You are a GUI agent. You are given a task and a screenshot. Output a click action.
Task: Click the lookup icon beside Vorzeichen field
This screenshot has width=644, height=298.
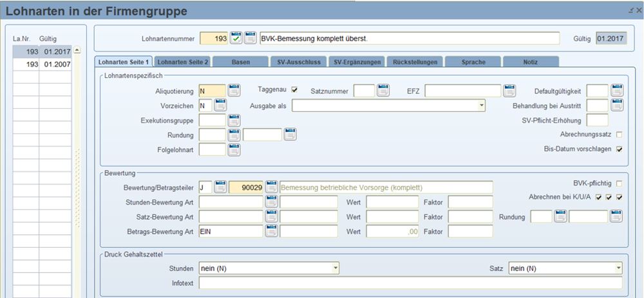coord(220,106)
